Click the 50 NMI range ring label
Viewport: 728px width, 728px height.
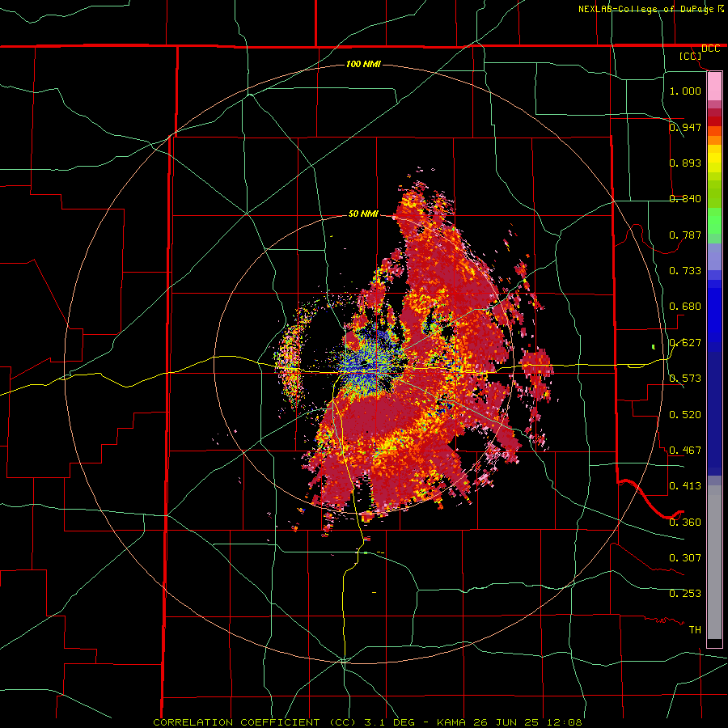coord(363,214)
